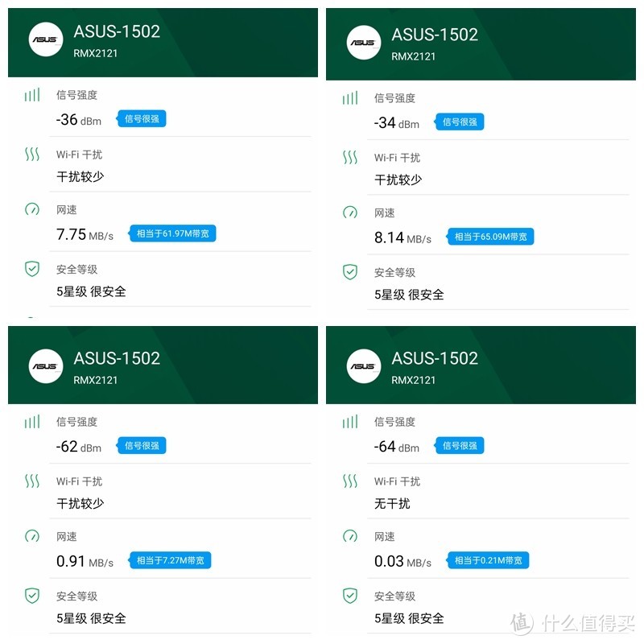Tap the 信号很强 badge beside -62 dBm
The image size is (644, 644).
click(140, 445)
